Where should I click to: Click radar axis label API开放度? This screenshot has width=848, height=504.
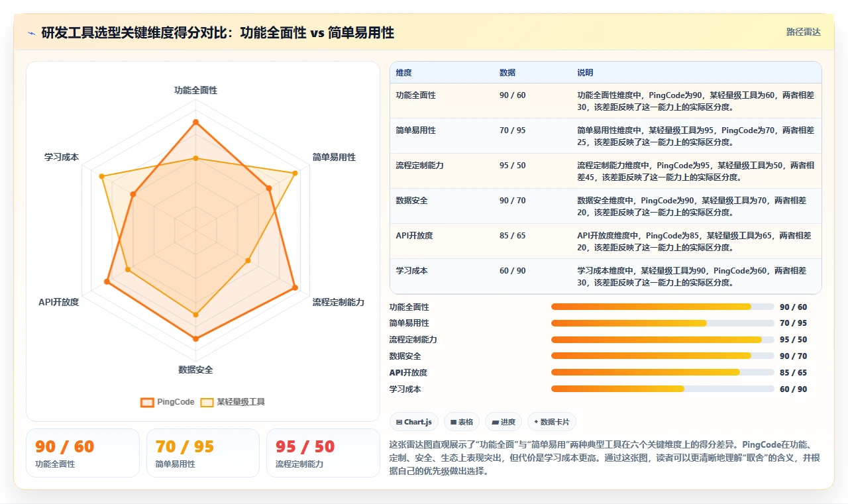tap(59, 302)
